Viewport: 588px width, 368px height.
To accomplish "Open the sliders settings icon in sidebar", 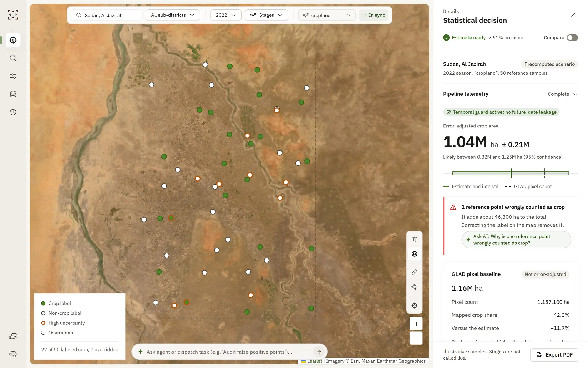I will (x=13, y=76).
